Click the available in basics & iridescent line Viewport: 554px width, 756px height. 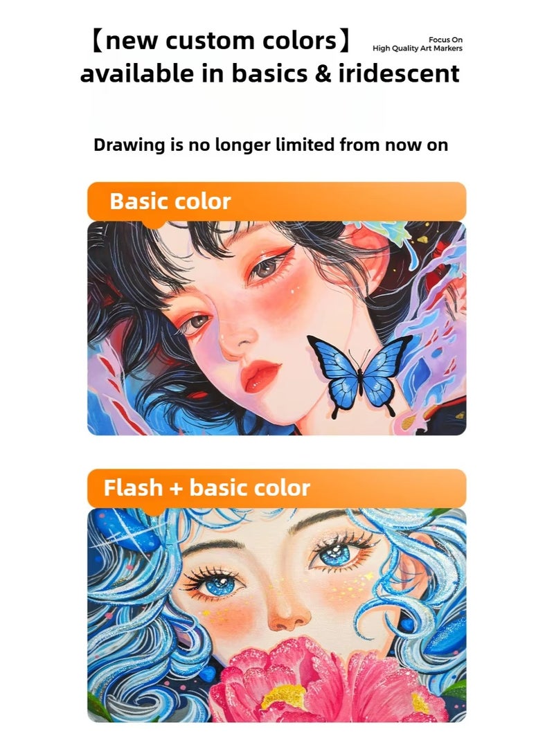[x=269, y=74]
